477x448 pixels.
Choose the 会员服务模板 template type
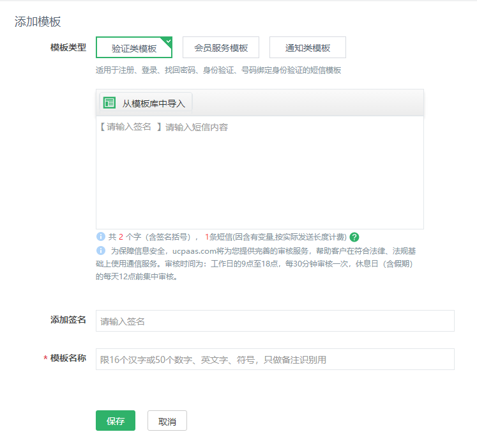tap(221, 47)
